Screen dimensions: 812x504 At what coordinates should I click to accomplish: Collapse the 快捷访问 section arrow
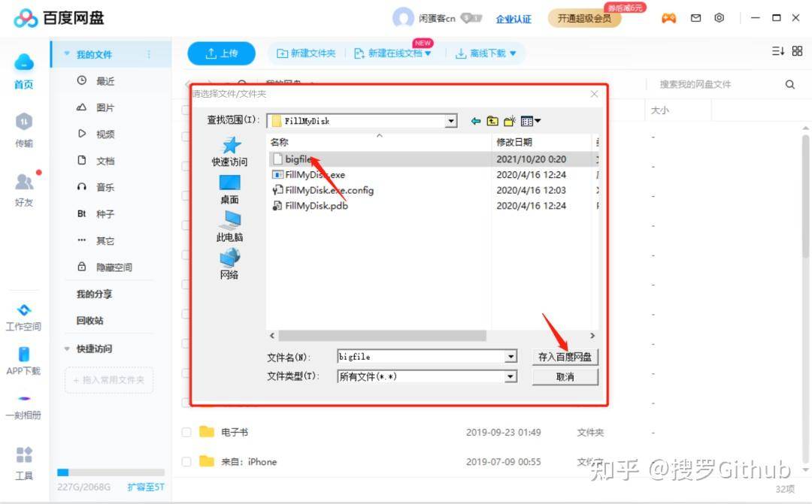[67, 349]
